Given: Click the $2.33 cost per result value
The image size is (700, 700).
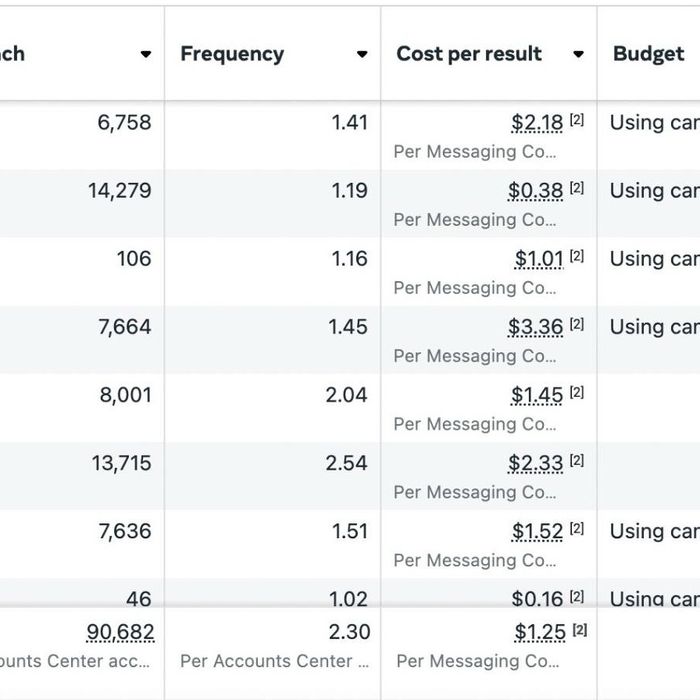Looking at the screenshot, I should [535, 463].
